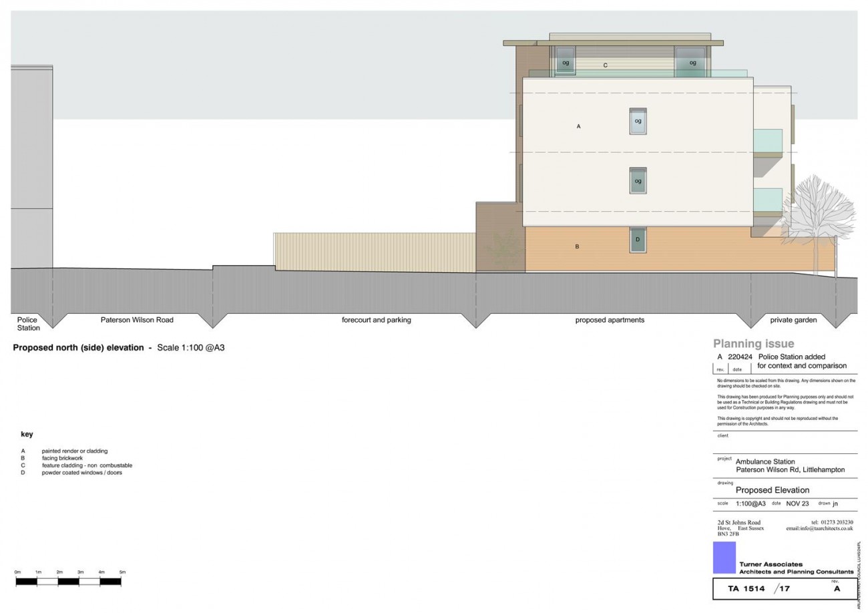Viewport: 868px width, 613px height.
Task: Click the revision 'A 220424' entry row
Action: [x=771, y=357]
